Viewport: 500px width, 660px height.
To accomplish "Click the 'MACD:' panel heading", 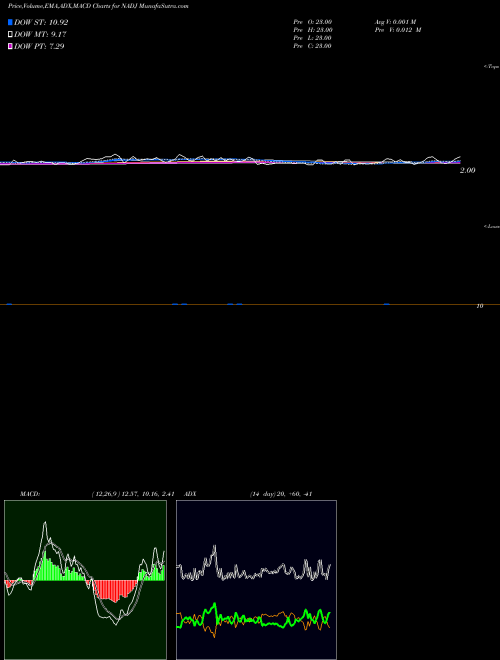I will pyautogui.click(x=29, y=494).
